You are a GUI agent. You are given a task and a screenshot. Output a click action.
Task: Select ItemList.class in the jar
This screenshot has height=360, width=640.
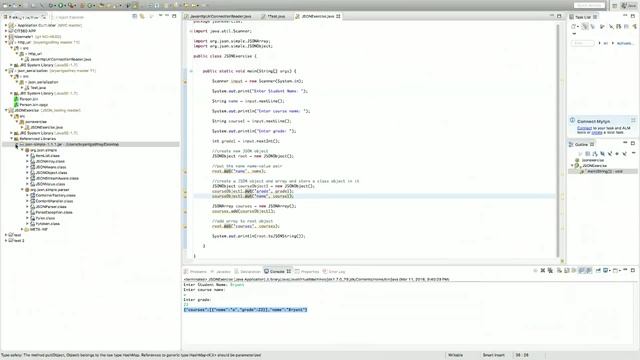point(47,156)
